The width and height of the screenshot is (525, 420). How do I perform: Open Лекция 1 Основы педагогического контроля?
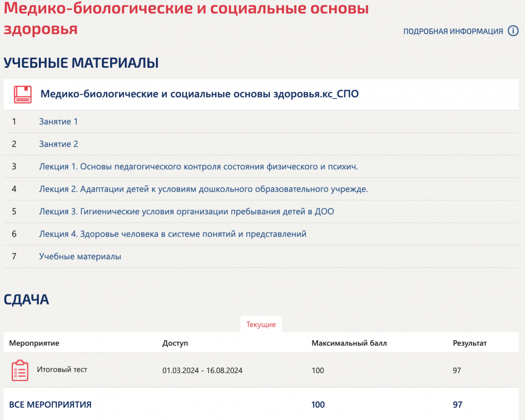pos(198,166)
